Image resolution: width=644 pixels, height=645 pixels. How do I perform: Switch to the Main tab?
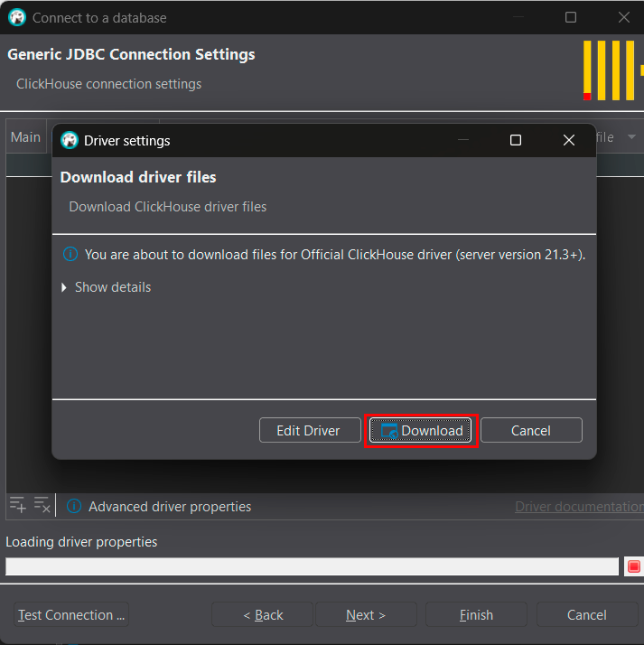[25, 137]
